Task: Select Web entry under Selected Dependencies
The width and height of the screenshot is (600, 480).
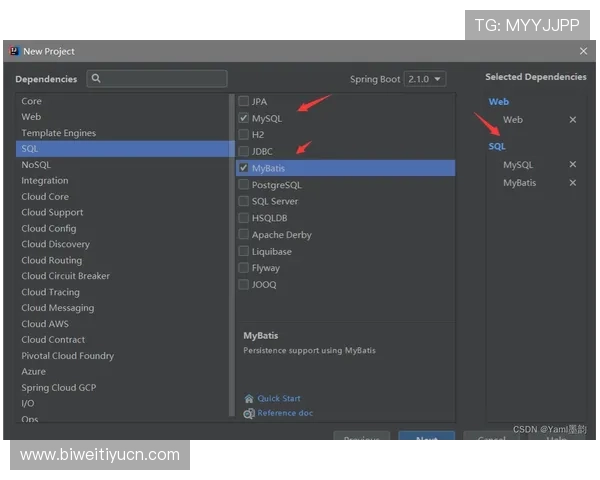Action: (x=513, y=120)
